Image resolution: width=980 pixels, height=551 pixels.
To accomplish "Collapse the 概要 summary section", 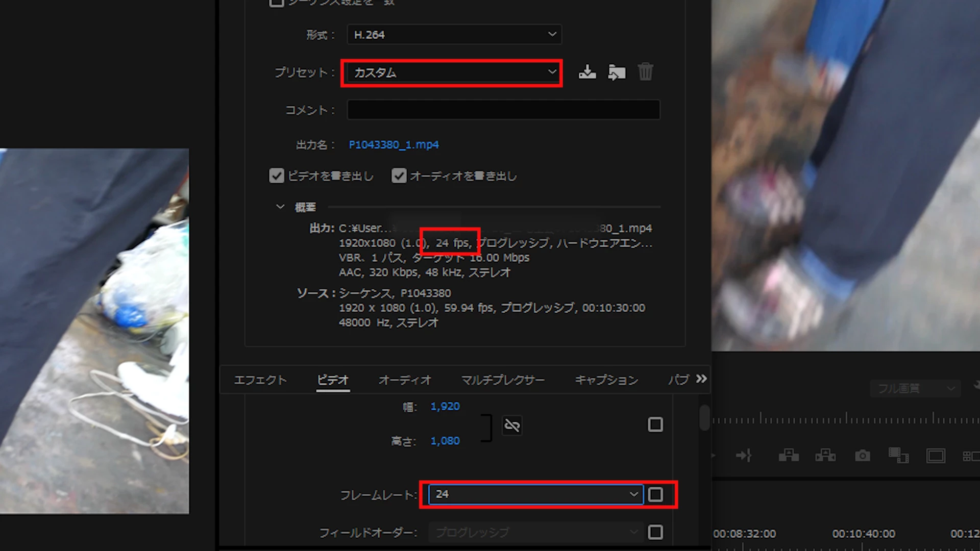I will pyautogui.click(x=280, y=207).
